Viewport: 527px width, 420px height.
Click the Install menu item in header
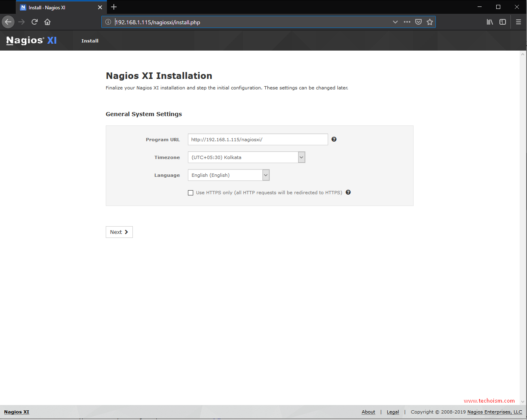coord(90,41)
